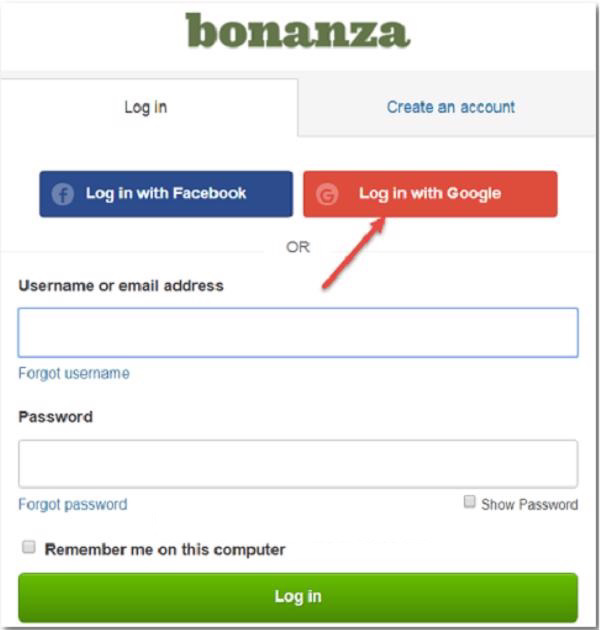Click the bonanza logo

(298, 32)
